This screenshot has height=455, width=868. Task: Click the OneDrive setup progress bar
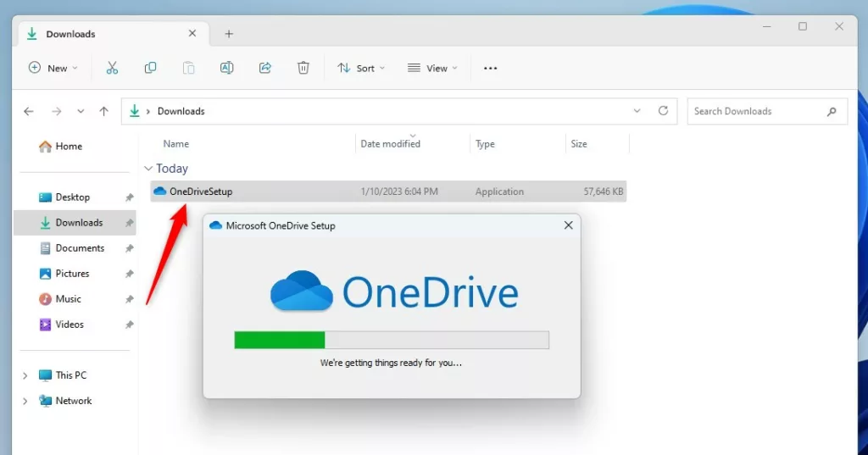392,340
